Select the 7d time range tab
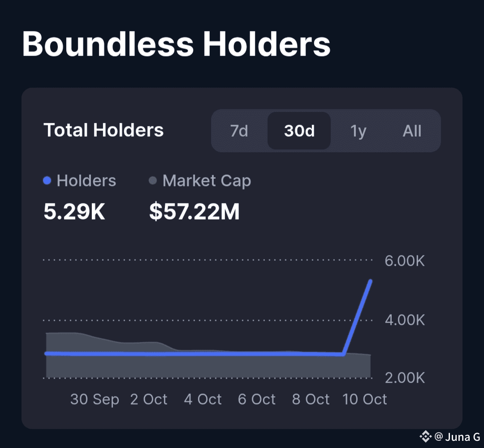The height and width of the screenshot is (448, 484). click(239, 131)
